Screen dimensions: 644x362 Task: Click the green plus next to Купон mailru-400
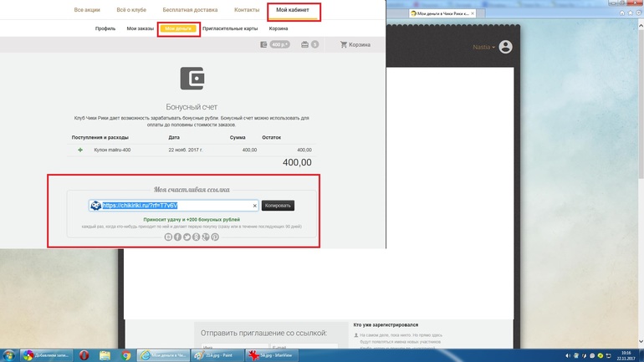click(80, 150)
